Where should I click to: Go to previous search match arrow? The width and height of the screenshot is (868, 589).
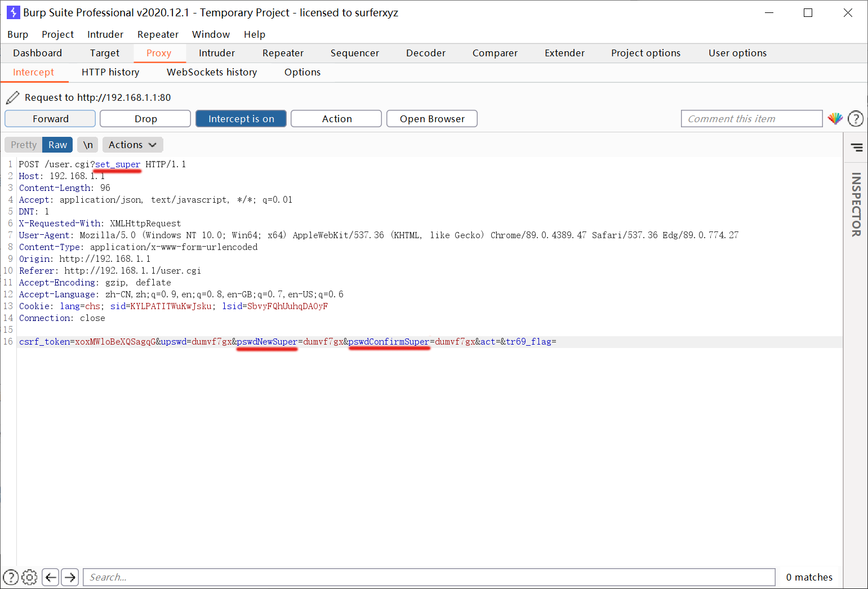pyautogui.click(x=51, y=577)
